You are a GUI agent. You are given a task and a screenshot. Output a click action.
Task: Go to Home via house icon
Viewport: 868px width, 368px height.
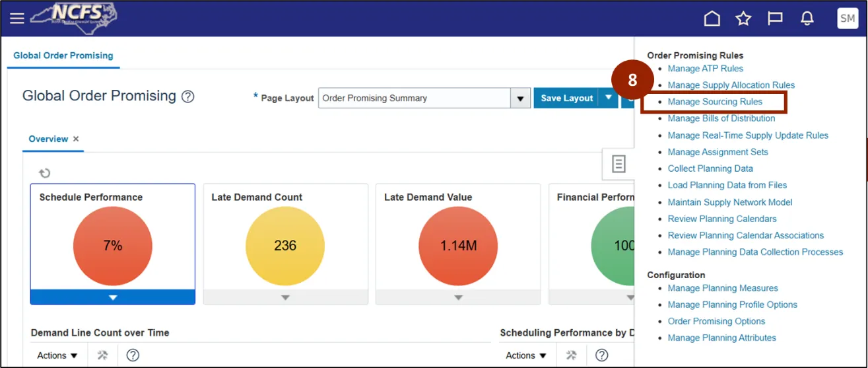click(x=712, y=18)
